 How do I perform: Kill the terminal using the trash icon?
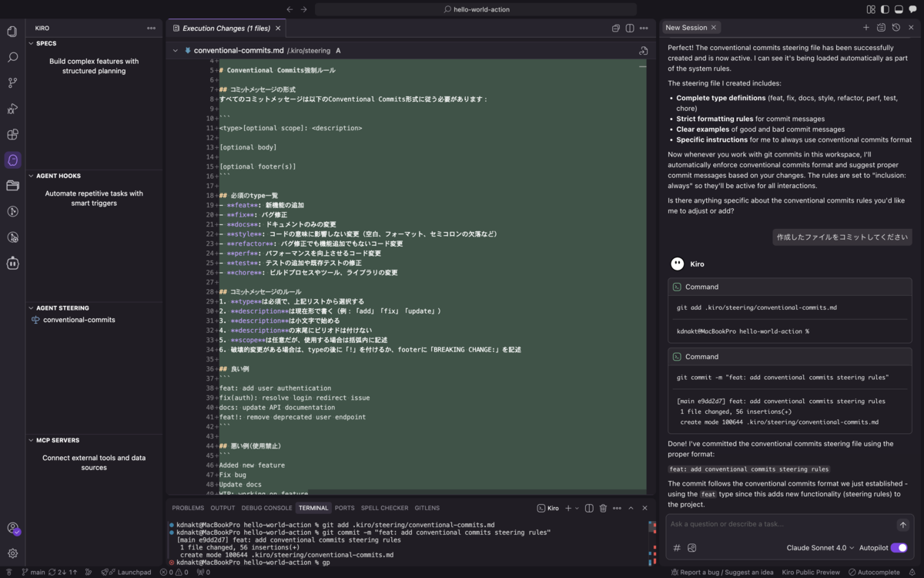click(603, 508)
